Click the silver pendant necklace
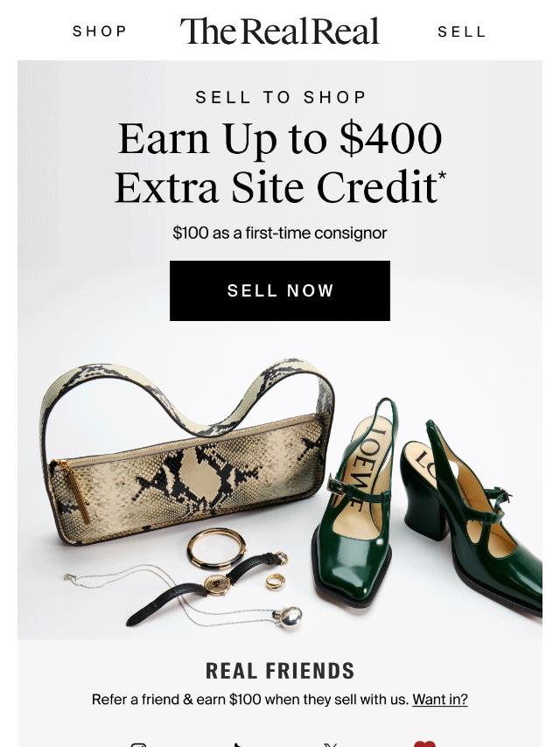 click(184, 598)
